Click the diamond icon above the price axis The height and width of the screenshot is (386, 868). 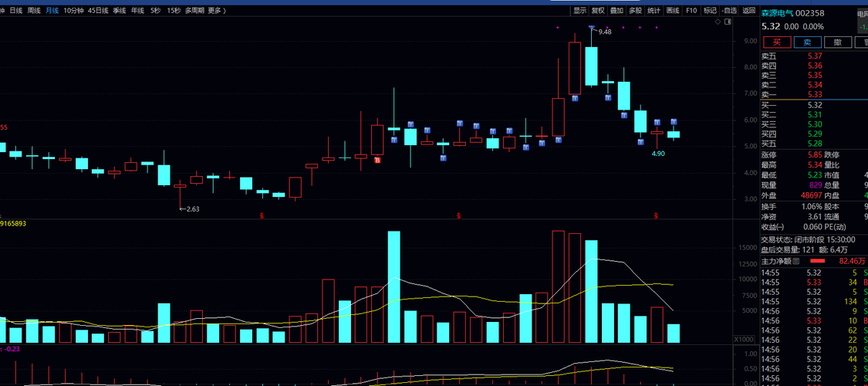click(718, 22)
